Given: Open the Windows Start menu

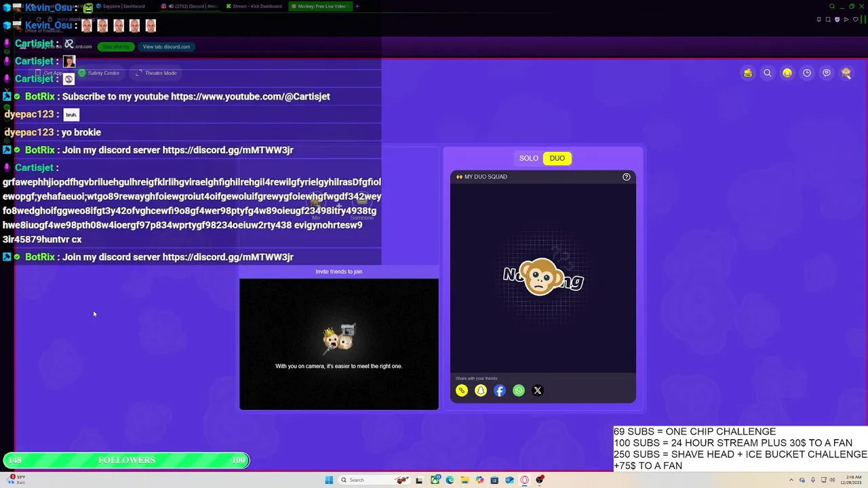Looking at the screenshot, I should pos(329,480).
